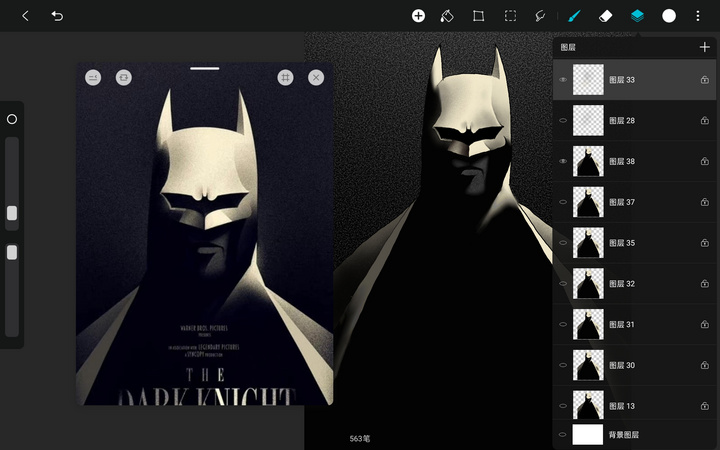720x450 pixels.
Task: Lock layer 图层 33
Action: click(704, 80)
